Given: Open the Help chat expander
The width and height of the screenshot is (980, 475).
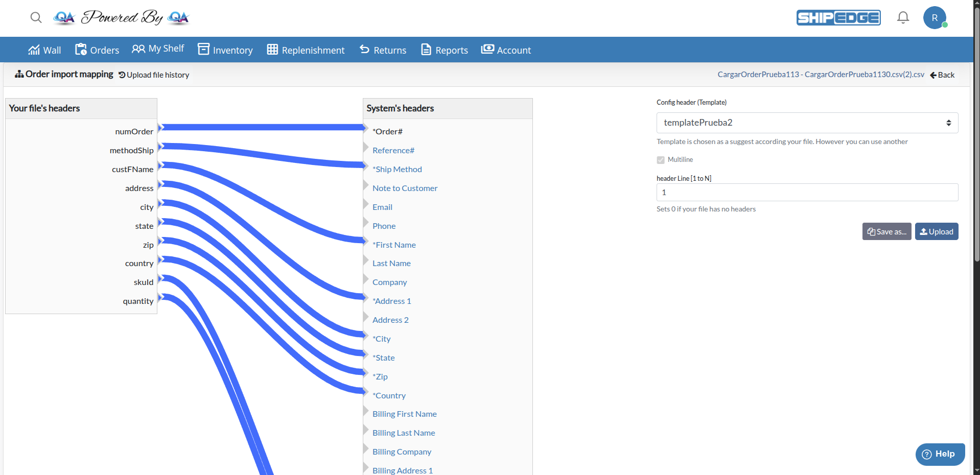Looking at the screenshot, I should [x=939, y=454].
